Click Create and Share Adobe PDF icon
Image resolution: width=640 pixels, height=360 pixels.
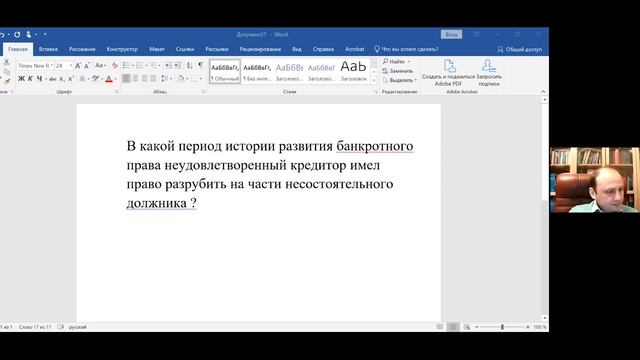point(448,72)
